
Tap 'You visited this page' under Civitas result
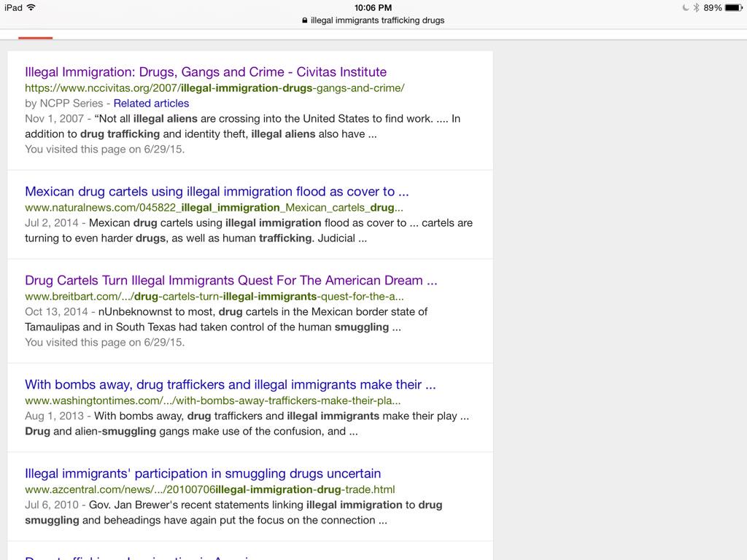point(105,149)
